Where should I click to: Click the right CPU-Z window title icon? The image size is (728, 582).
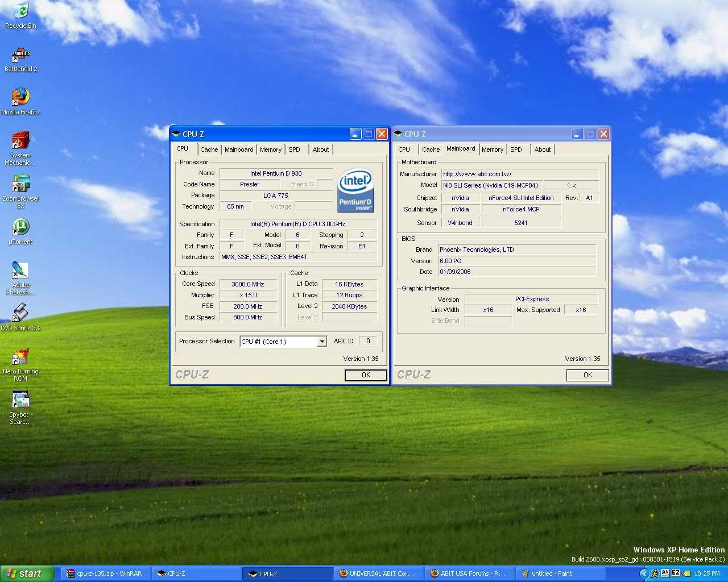(x=398, y=134)
